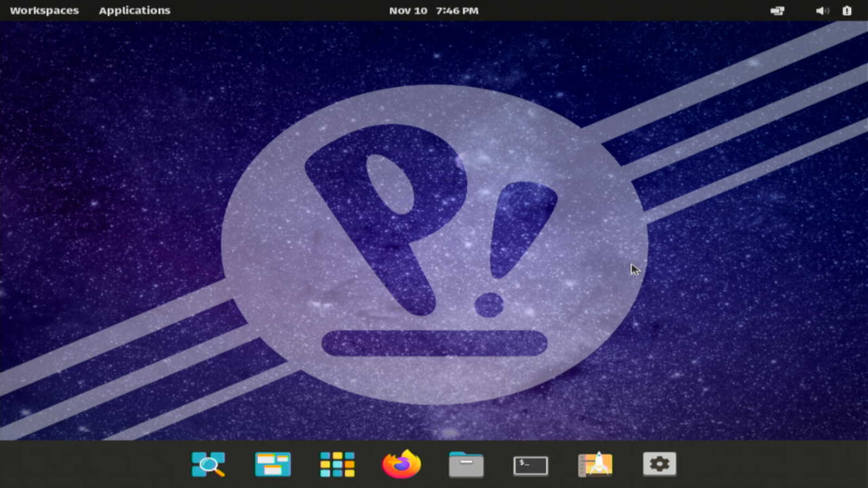The height and width of the screenshot is (488, 868).
Task: Open the Files folder icon in dock
Action: point(466,464)
